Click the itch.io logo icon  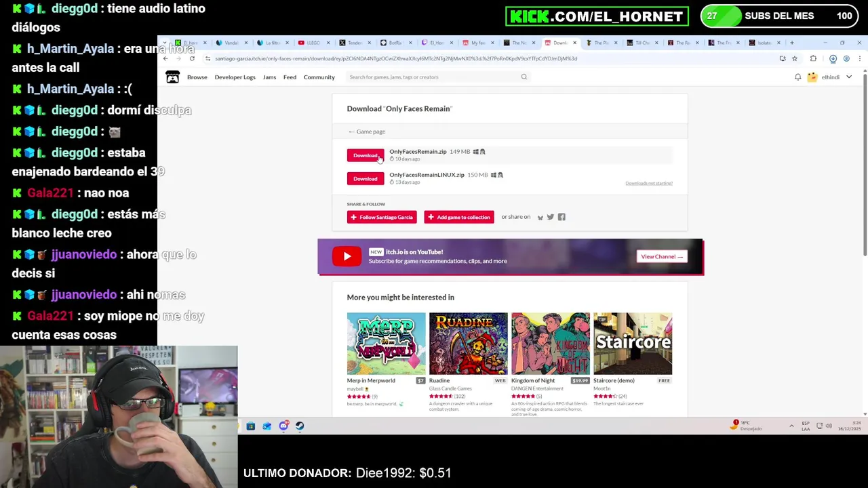coord(173,77)
